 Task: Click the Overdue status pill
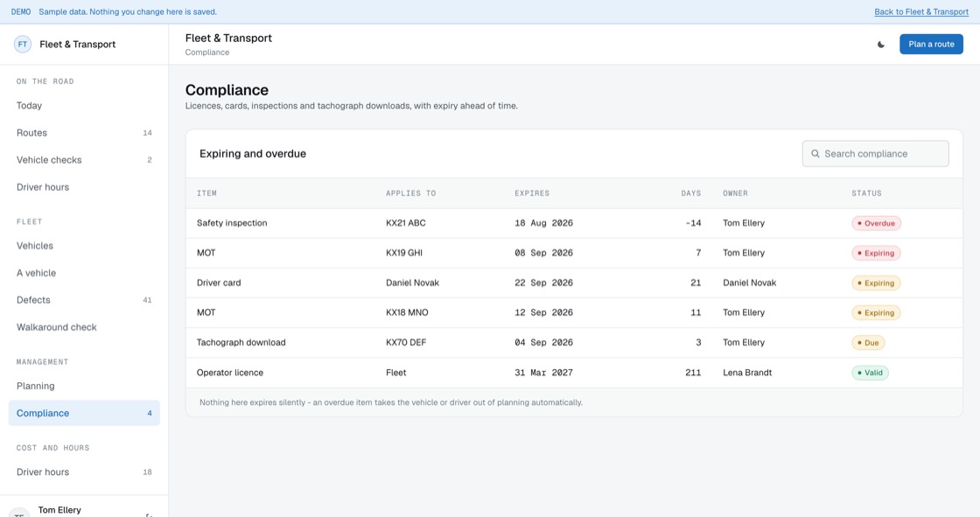876,223
